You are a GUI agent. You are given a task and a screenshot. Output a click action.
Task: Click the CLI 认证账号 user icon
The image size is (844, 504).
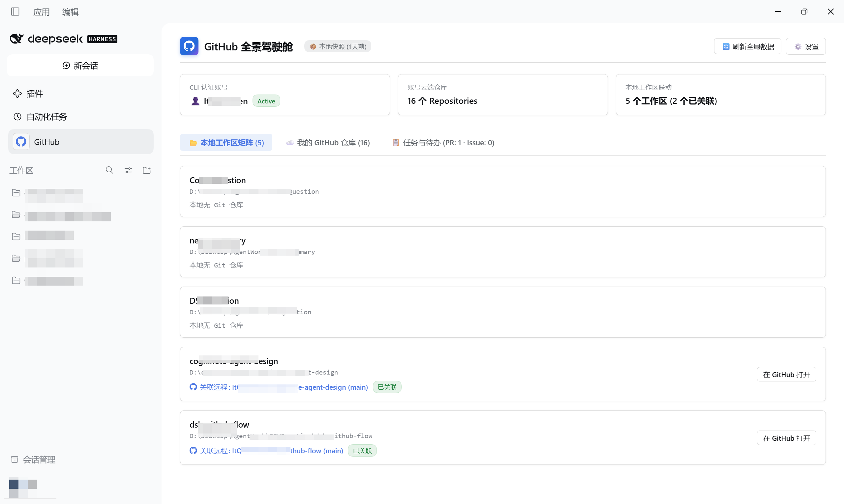pos(196,101)
